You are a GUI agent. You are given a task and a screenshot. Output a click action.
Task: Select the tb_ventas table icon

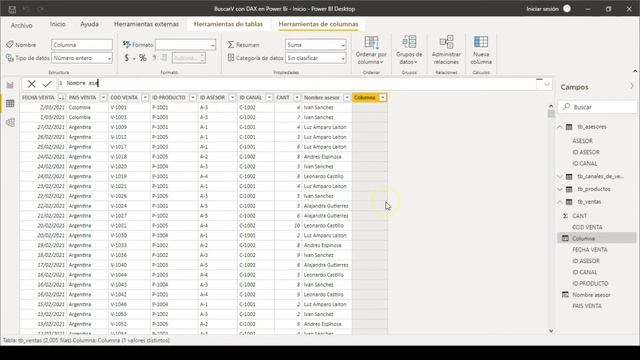click(x=569, y=202)
